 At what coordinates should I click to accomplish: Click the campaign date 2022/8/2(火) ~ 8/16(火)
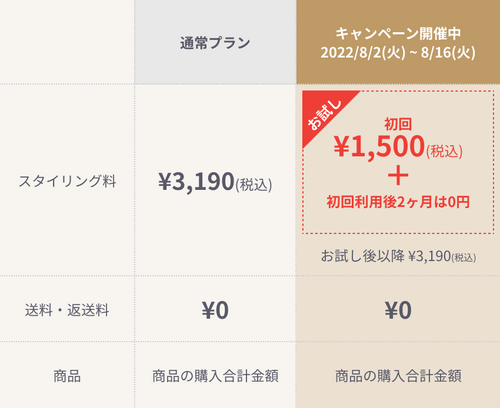click(398, 52)
